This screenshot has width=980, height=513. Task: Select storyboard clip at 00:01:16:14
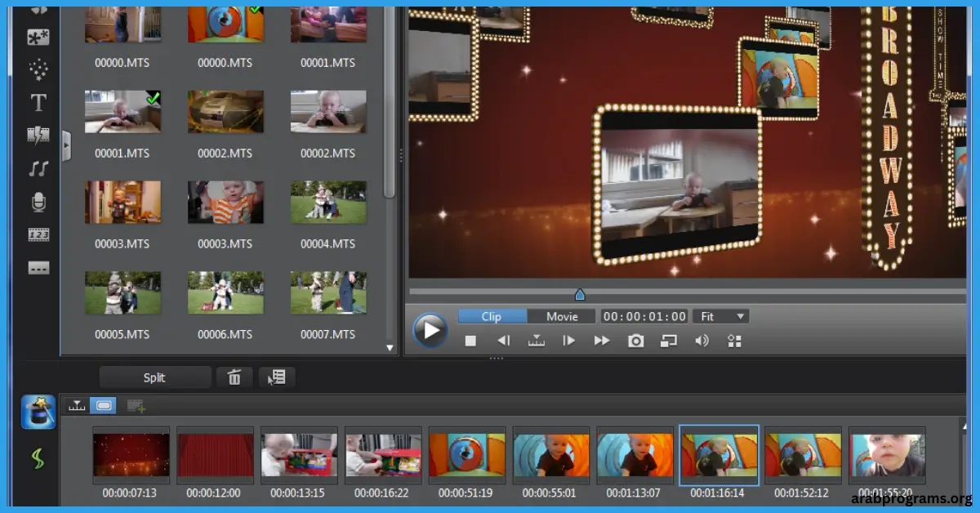point(719,455)
